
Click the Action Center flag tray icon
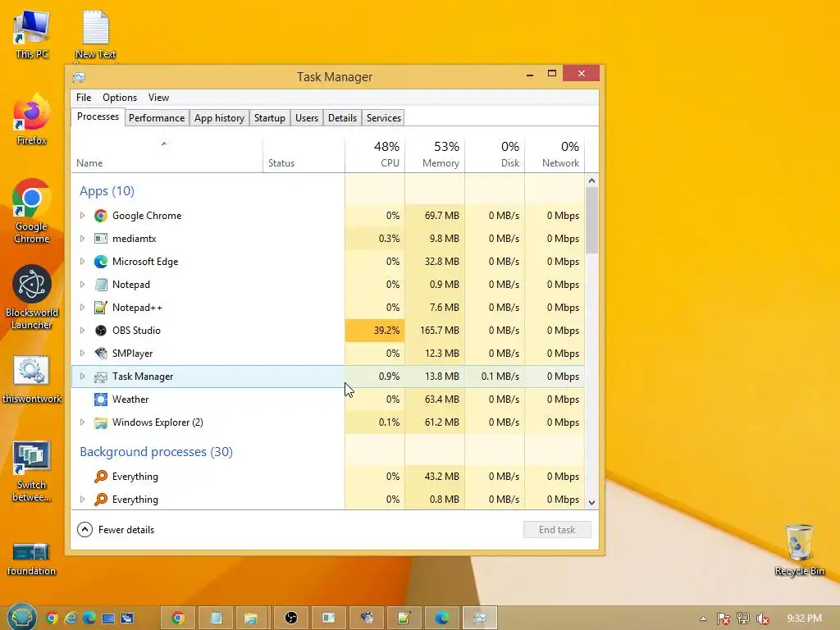click(724, 619)
